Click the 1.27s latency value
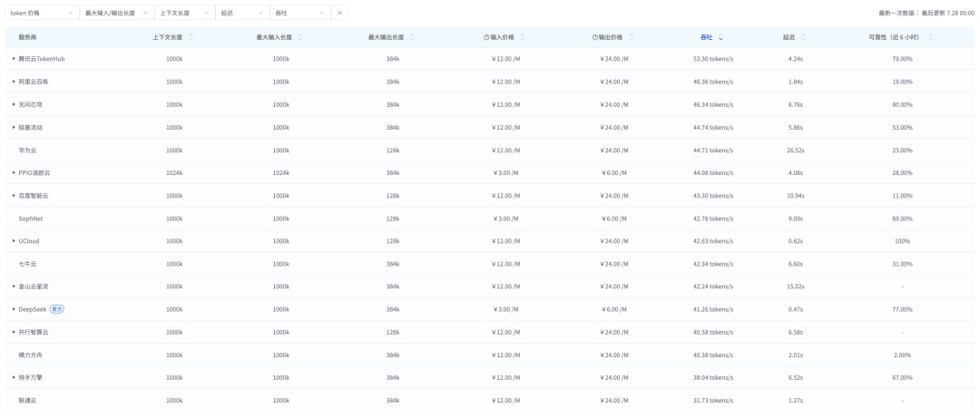Image resolution: width=980 pixels, height=409 pixels. click(x=796, y=400)
